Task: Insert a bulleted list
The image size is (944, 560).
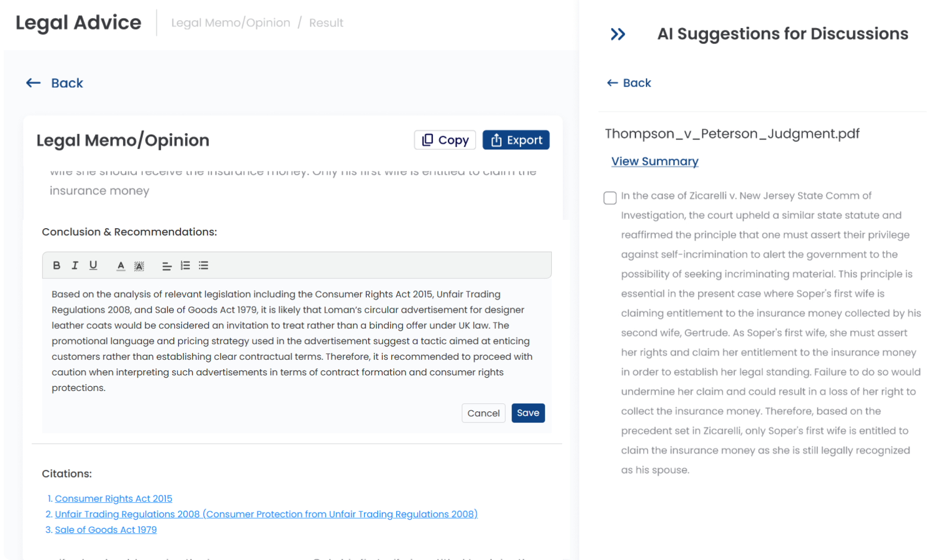Action: pos(203,265)
